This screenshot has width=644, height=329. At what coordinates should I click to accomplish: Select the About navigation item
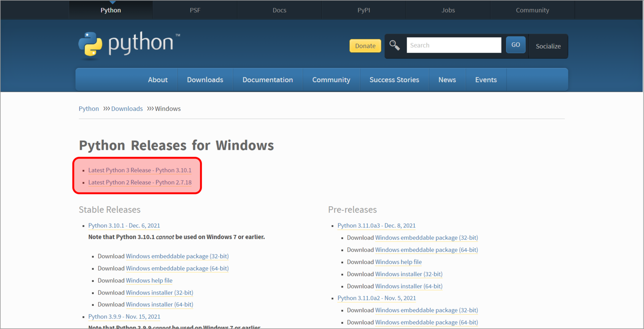[158, 80]
